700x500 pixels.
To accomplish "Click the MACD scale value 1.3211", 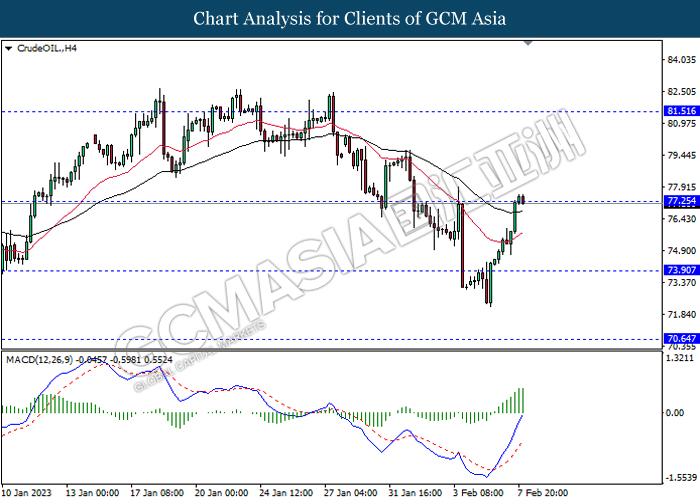I will (680, 358).
